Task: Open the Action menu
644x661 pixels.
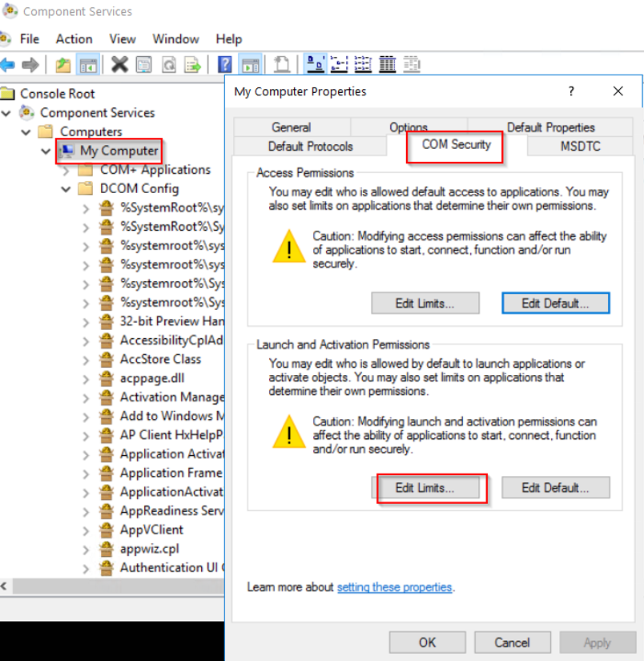Action: (74, 39)
